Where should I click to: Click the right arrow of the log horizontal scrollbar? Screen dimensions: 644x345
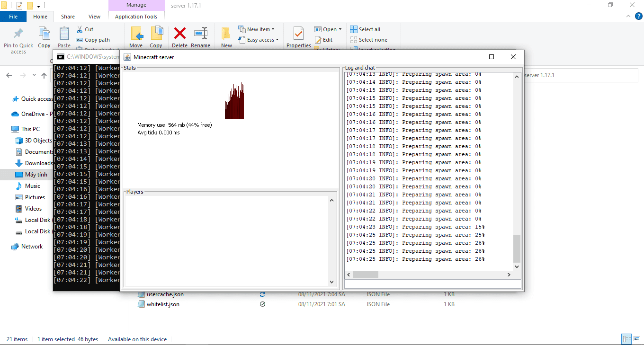click(x=509, y=274)
